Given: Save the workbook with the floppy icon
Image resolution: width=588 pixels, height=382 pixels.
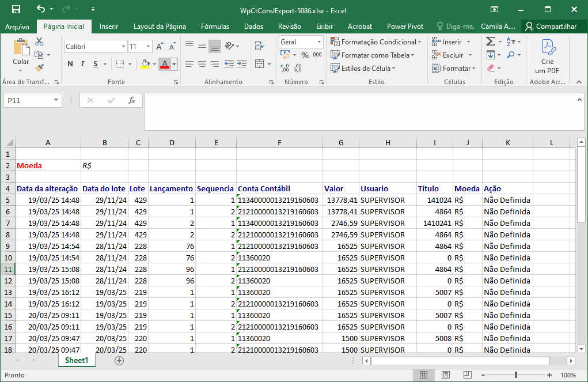Looking at the screenshot, I should tap(16, 9).
